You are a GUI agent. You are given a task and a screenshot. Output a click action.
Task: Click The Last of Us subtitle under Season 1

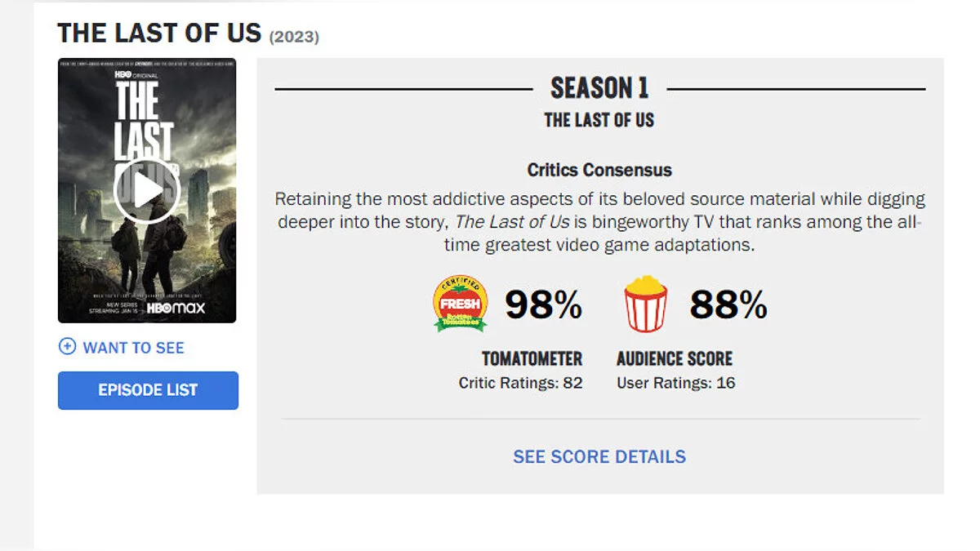coord(599,120)
